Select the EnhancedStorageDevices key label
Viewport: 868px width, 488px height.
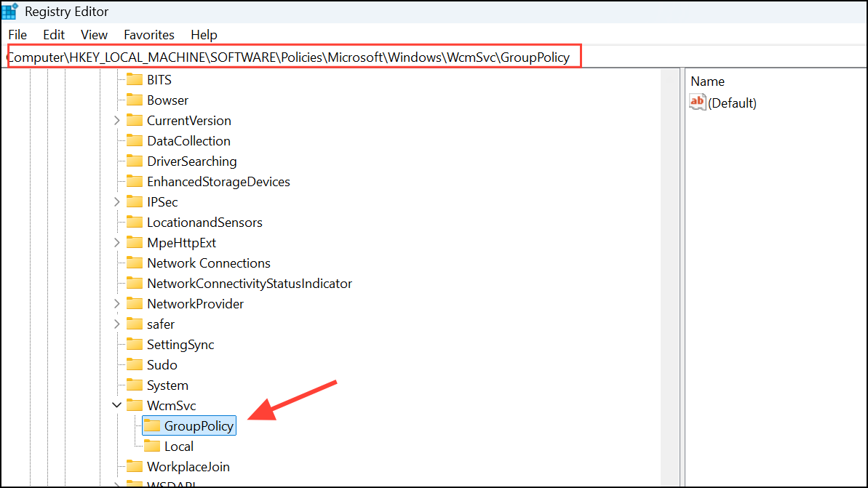click(x=218, y=182)
